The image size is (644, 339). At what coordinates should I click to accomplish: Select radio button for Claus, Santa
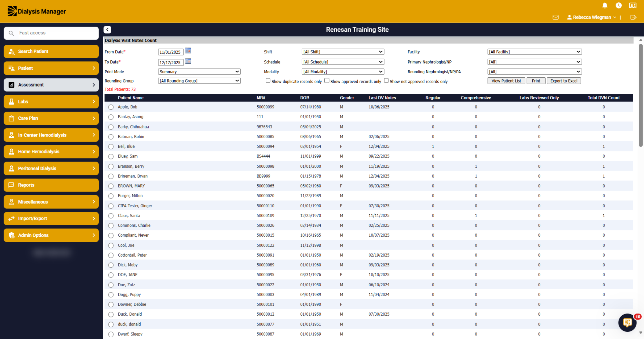[111, 216]
